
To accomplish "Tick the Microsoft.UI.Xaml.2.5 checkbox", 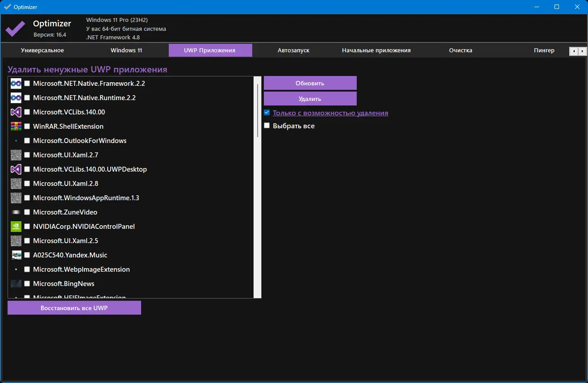I will click(27, 241).
